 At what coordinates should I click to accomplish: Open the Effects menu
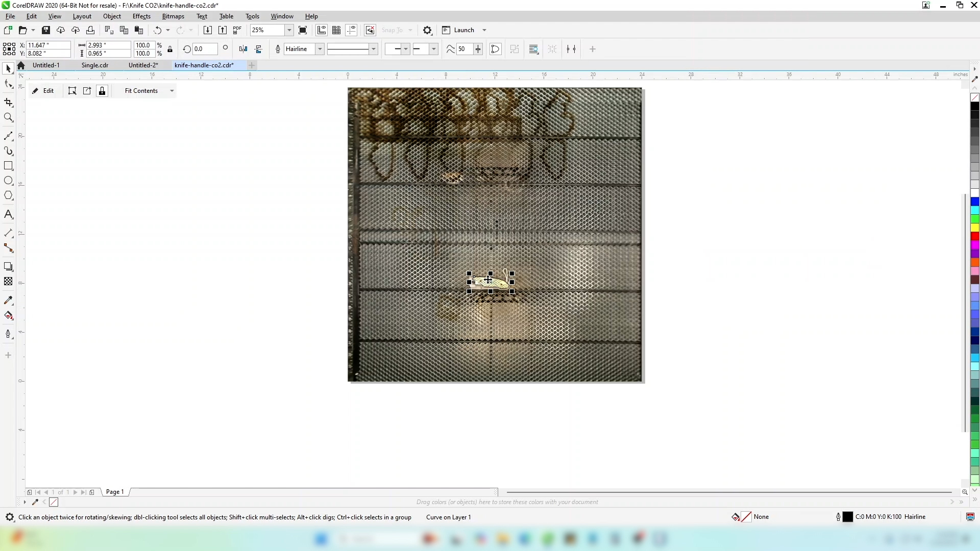click(141, 16)
